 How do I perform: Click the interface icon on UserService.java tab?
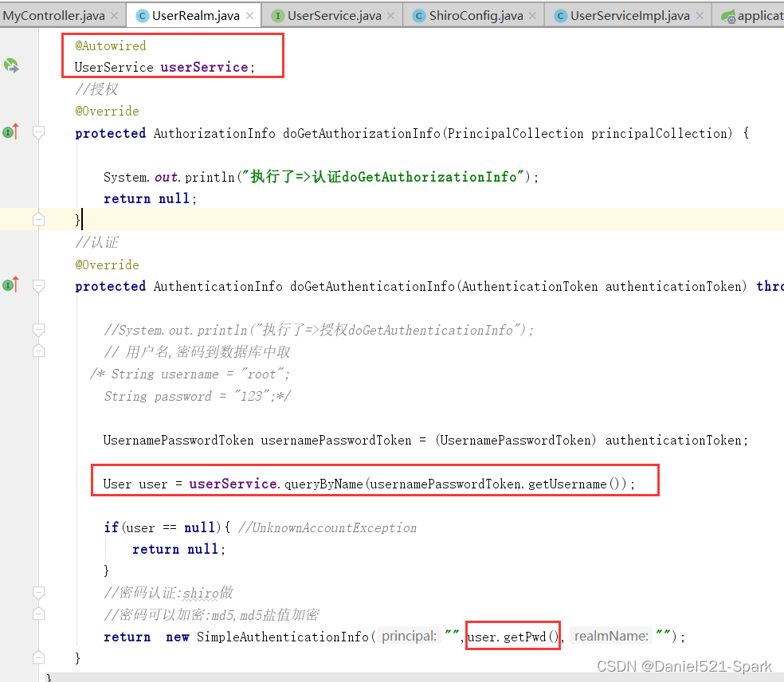277,16
